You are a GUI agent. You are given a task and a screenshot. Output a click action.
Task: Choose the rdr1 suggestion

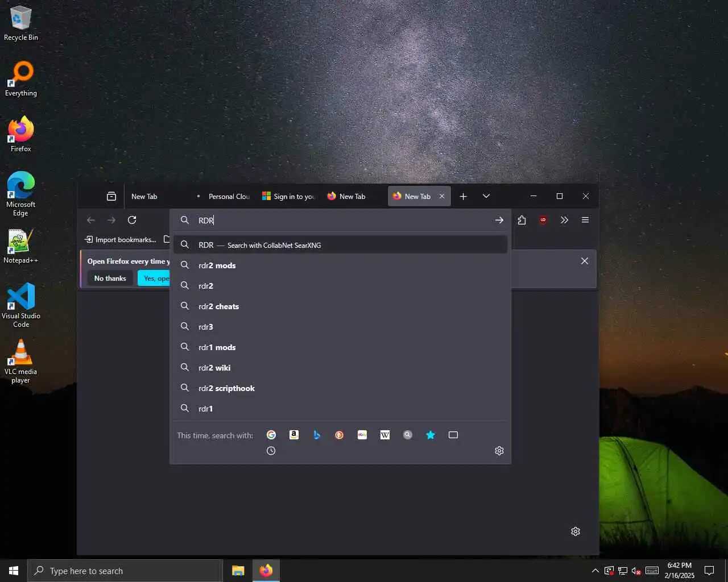341,409
